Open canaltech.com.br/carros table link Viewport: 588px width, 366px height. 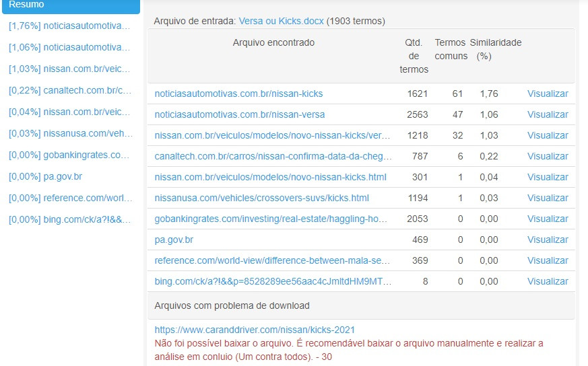tap(273, 156)
